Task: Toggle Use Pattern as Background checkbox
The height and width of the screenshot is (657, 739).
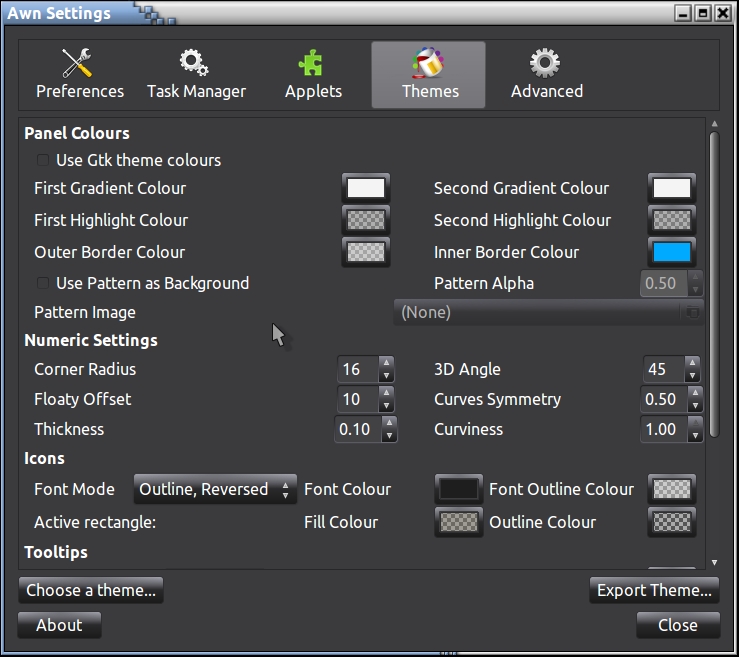Action: tap(43, 283)
